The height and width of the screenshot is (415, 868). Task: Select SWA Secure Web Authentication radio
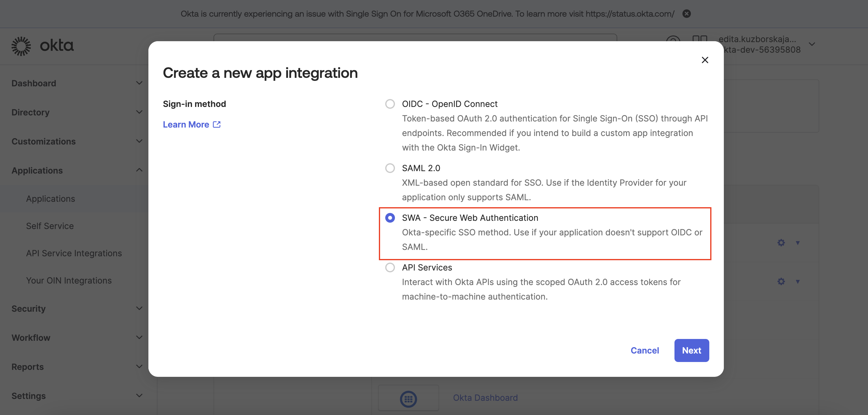coord(390,218)
